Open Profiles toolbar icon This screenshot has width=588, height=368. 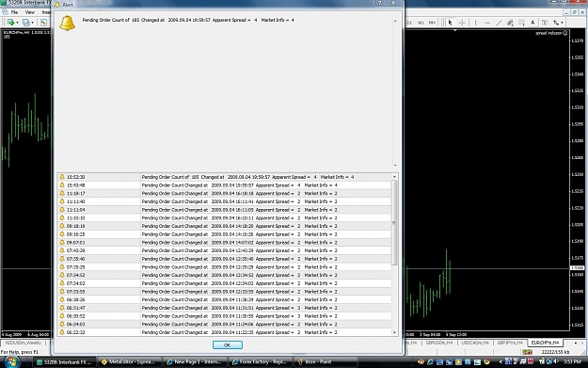(25, 23)
